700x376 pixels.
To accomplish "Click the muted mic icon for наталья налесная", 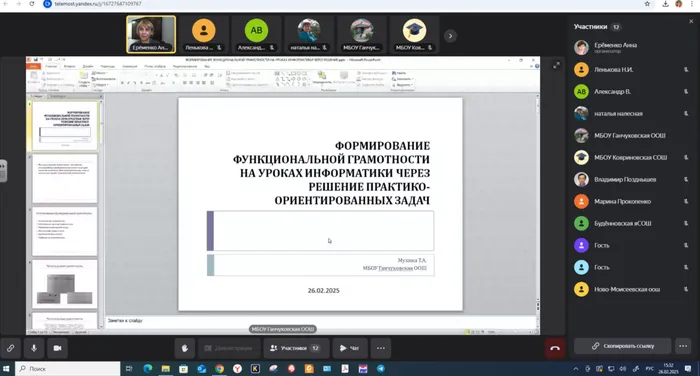I will click(x=686, y=113).
